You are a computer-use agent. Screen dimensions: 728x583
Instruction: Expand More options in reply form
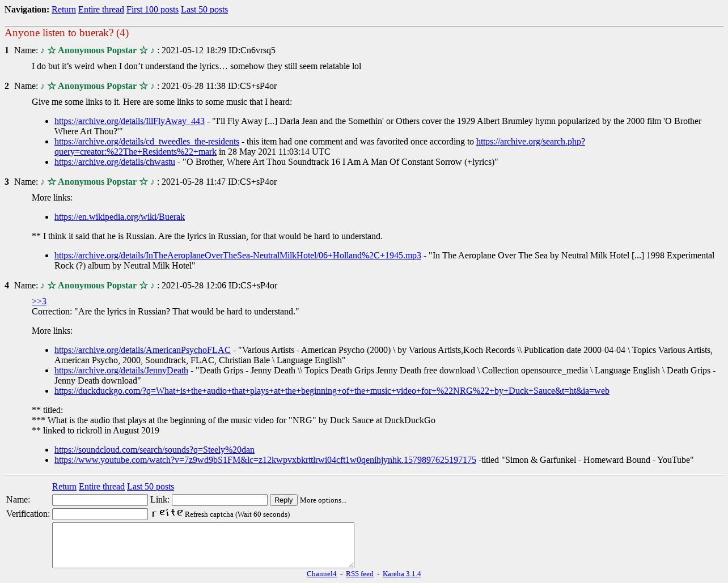323,500
